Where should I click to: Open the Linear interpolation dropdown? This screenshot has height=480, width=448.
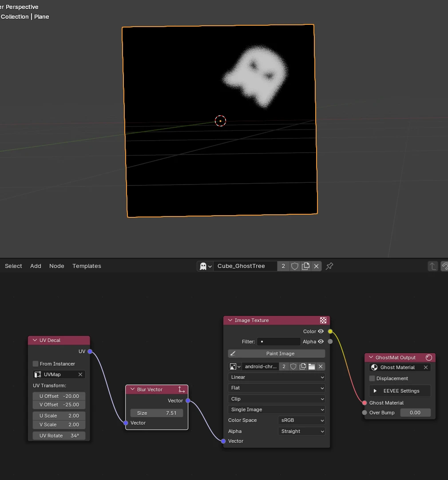(x=277, y=377)
